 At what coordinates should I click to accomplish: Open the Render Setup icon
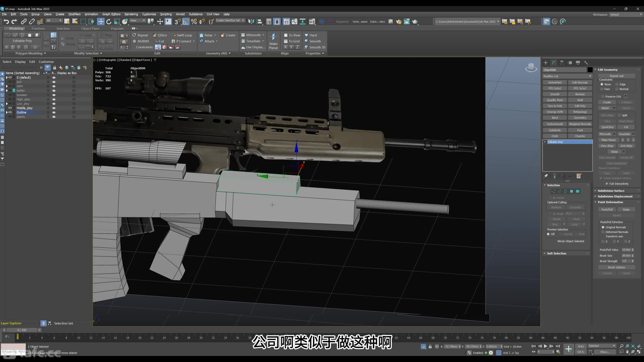click(399, 22)
